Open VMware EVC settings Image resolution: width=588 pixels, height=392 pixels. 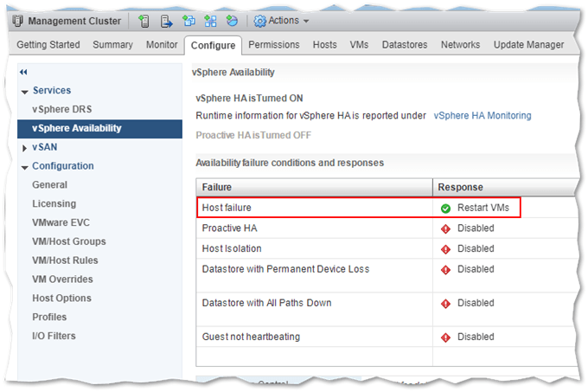[61, 222]
